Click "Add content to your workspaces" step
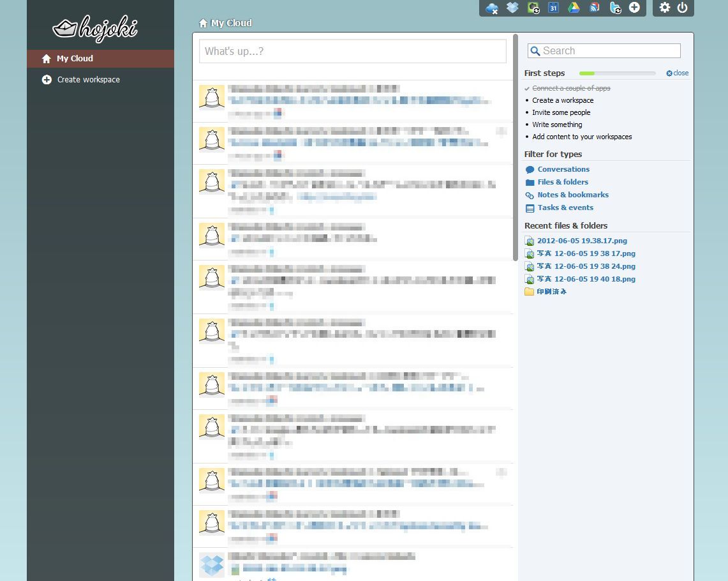The width and height of the screenshot is (728, 581). [583, 137]
